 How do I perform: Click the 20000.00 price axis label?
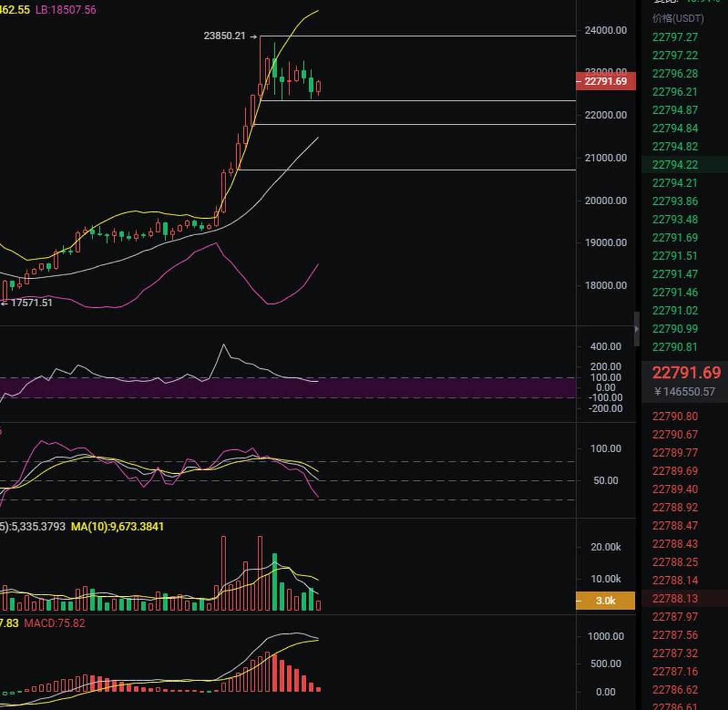coord(605,201)
